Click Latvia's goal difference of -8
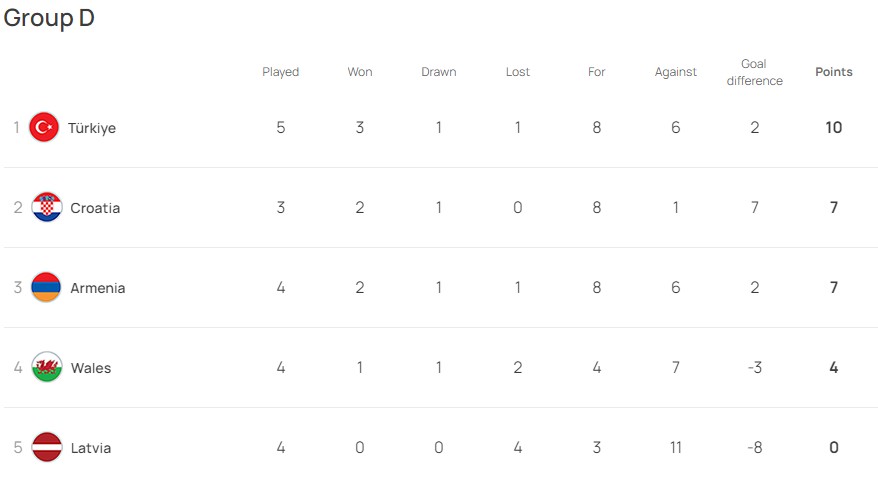 tap(755, 448)
